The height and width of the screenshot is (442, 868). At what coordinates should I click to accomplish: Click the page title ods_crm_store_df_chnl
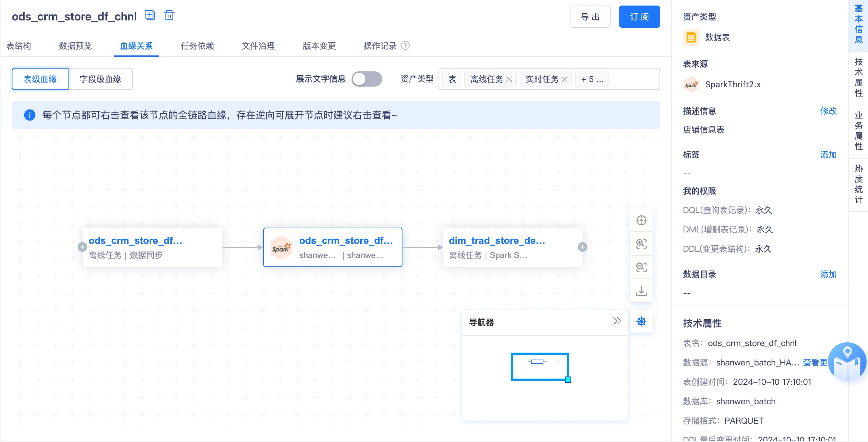[74, 16]
